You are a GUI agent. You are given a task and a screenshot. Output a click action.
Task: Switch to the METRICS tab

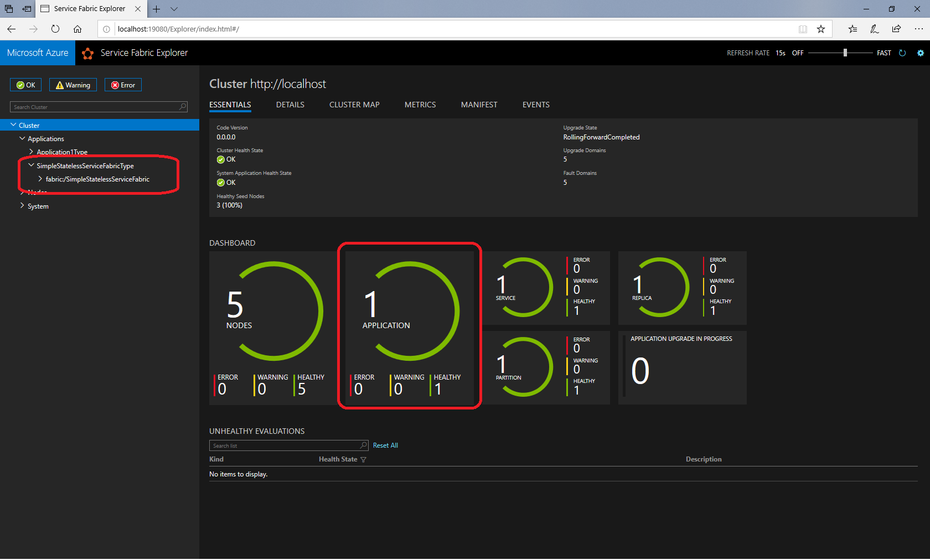420,105
